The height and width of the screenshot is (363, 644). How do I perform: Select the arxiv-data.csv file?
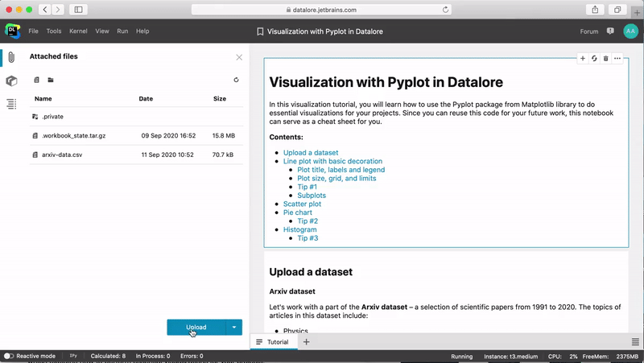[x=136, y=155]
